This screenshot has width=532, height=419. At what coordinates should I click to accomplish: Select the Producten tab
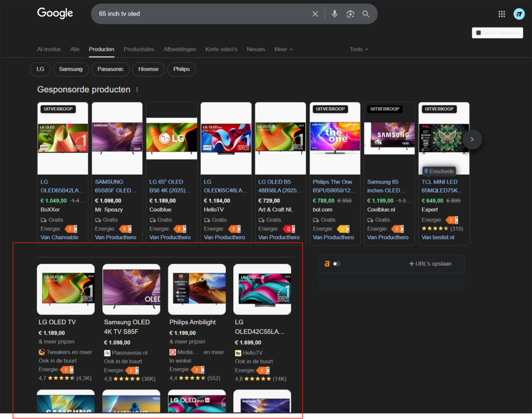pyautogui.click(x=101, y=49)
